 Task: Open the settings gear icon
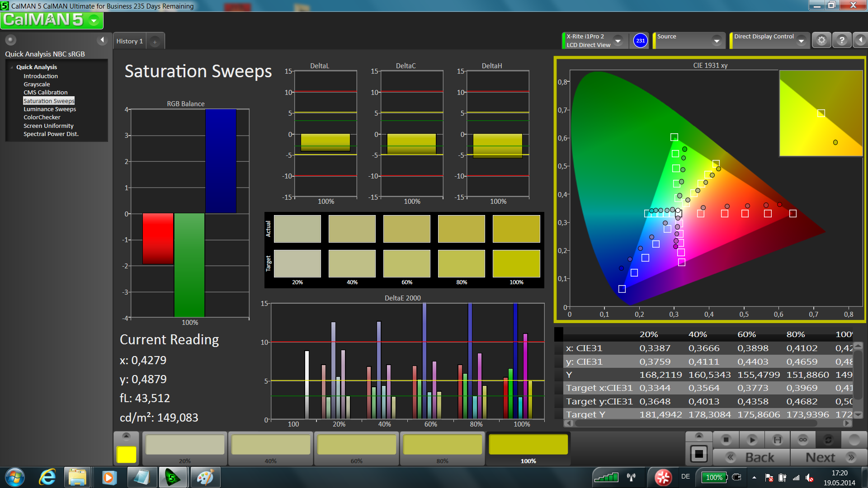pos(821,40)
